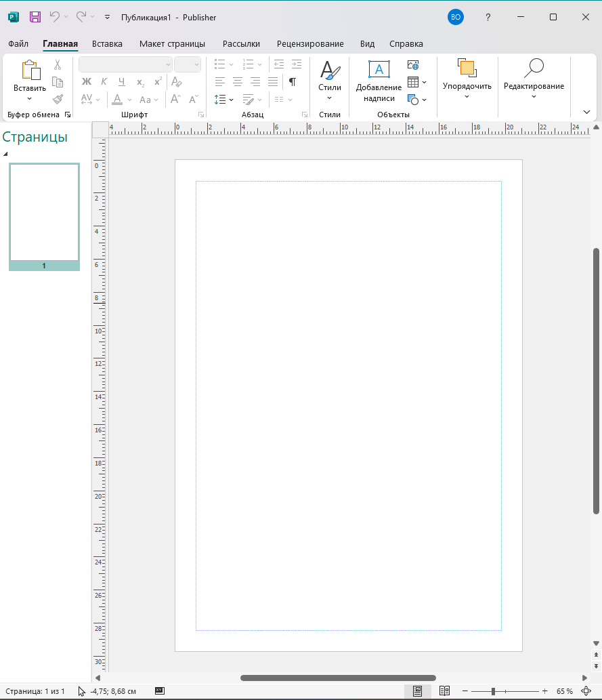Viewport: 602px width, 700px height.
Task: Click the Paste (Вставить) clipboard icon
Action: [30, 70]
